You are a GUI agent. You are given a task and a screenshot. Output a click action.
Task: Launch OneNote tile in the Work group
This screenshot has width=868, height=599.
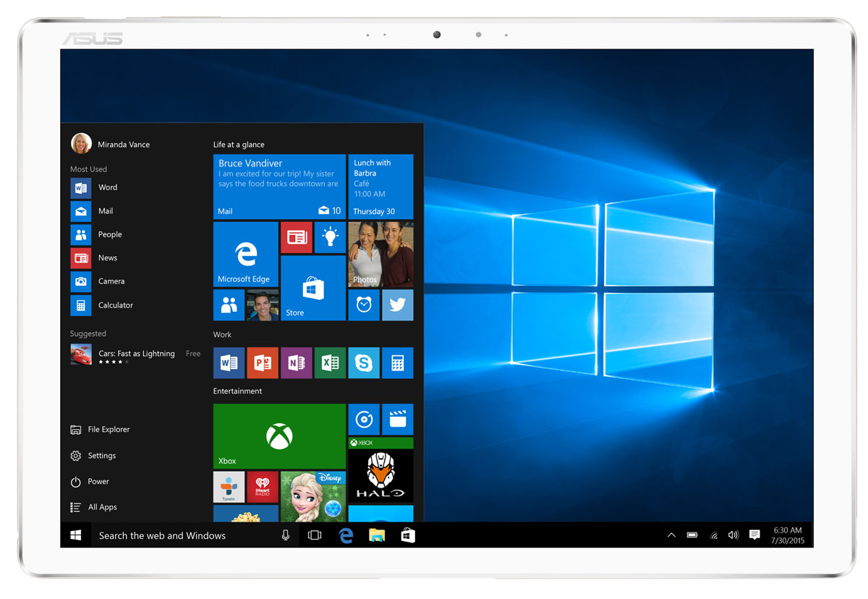pyautogui.click(x=297, y=363)
